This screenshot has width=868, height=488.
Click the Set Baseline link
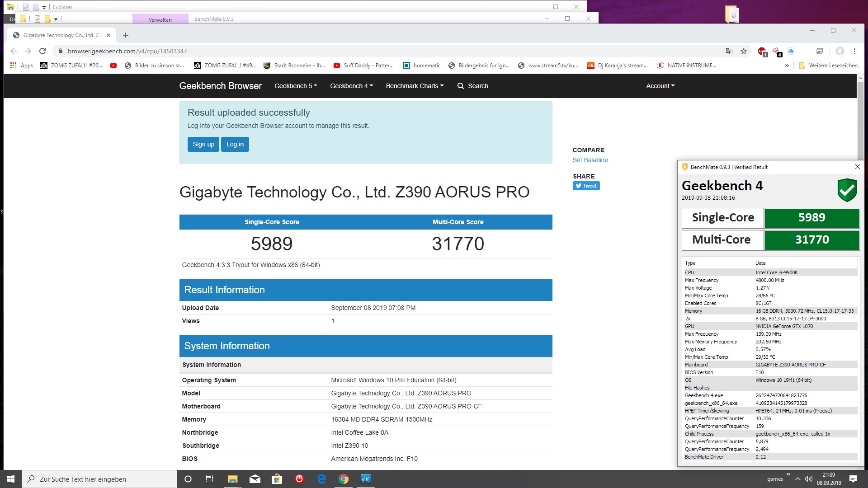590,160
